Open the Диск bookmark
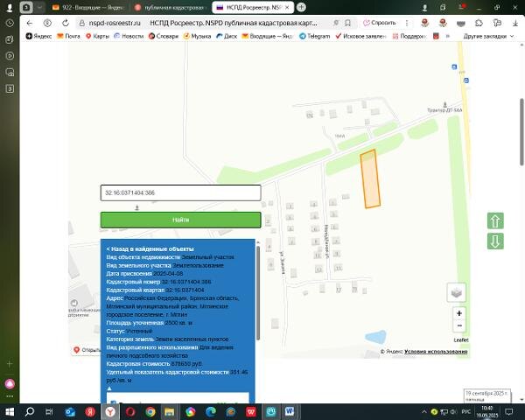 coord(227,36)
